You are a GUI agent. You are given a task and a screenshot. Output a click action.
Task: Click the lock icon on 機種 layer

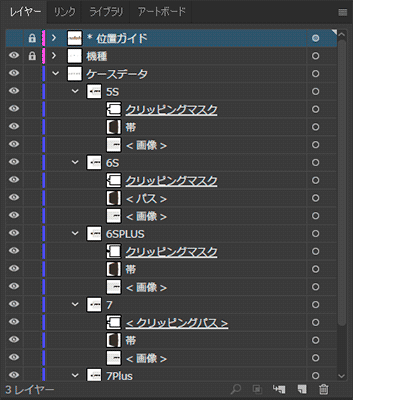tap(32, 56)
